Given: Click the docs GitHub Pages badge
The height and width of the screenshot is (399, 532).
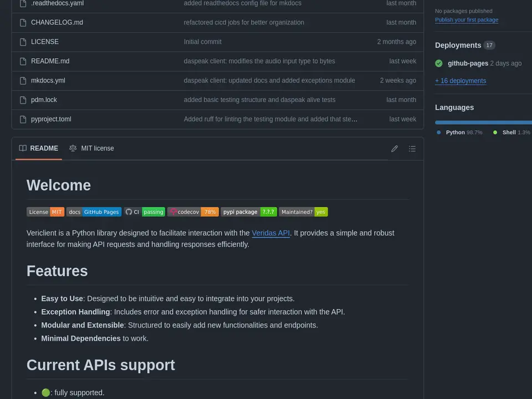Looking at the screenshot, I should pyautogui.click(x=94, y=212).
